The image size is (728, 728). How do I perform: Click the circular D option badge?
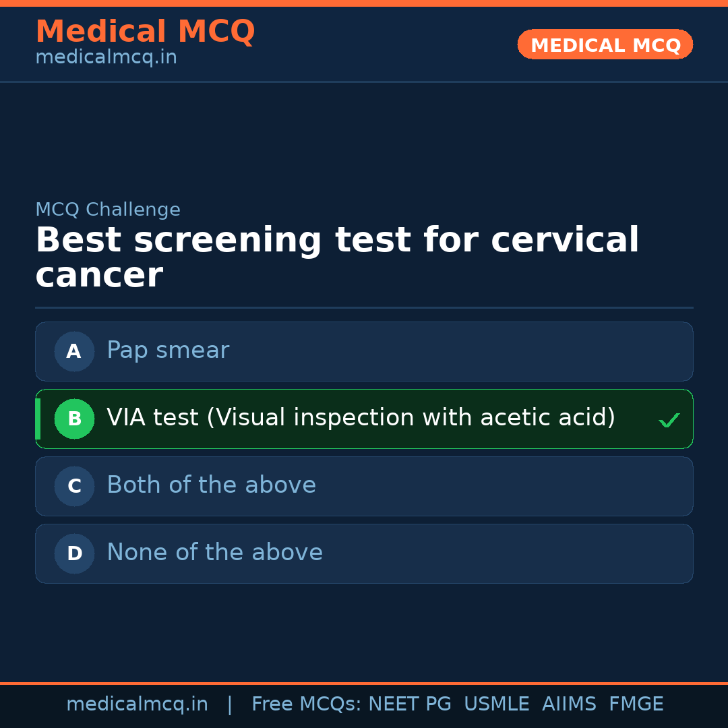coord(74,553)
